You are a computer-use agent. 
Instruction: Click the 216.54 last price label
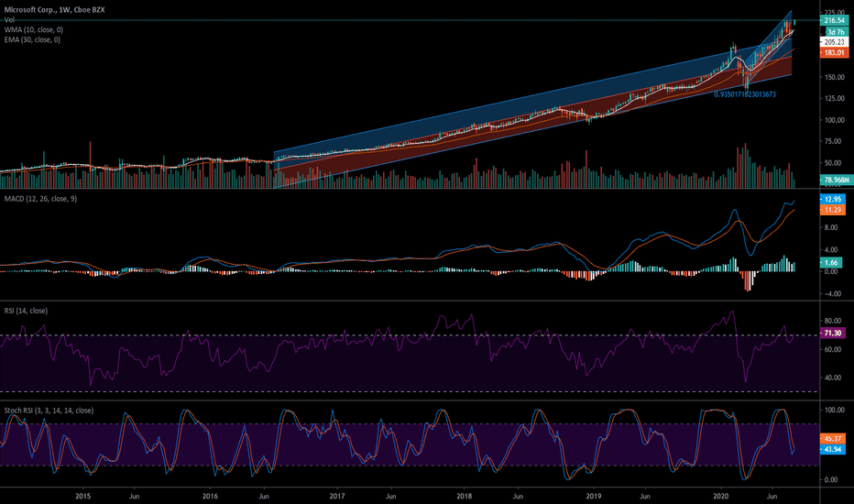click(834, 21)
